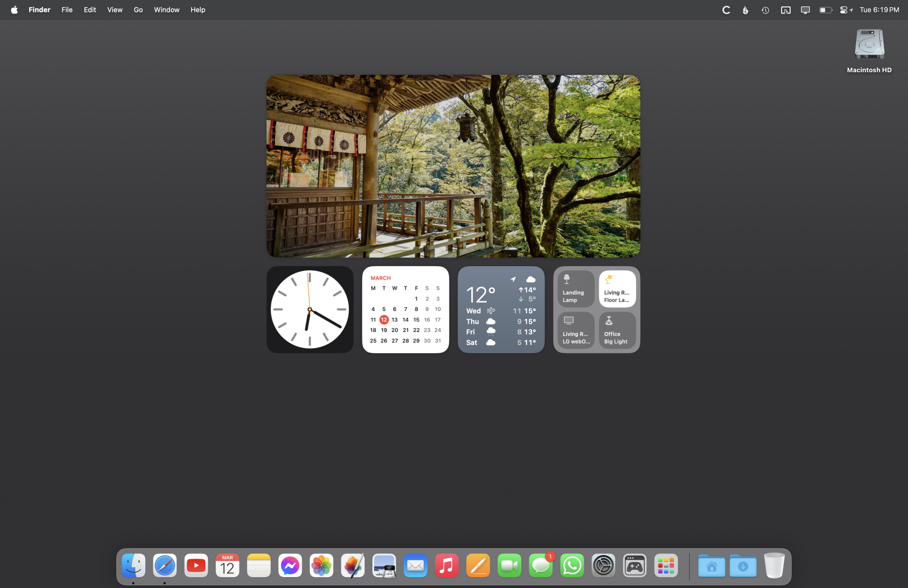
Task: Turn off Living Room Floor Lamp
Action: click(x=617, y=289)
